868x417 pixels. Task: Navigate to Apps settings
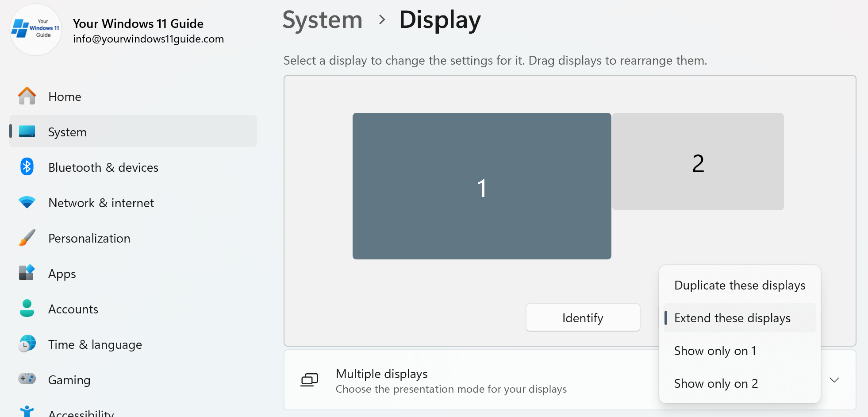(x=133, y=273)
